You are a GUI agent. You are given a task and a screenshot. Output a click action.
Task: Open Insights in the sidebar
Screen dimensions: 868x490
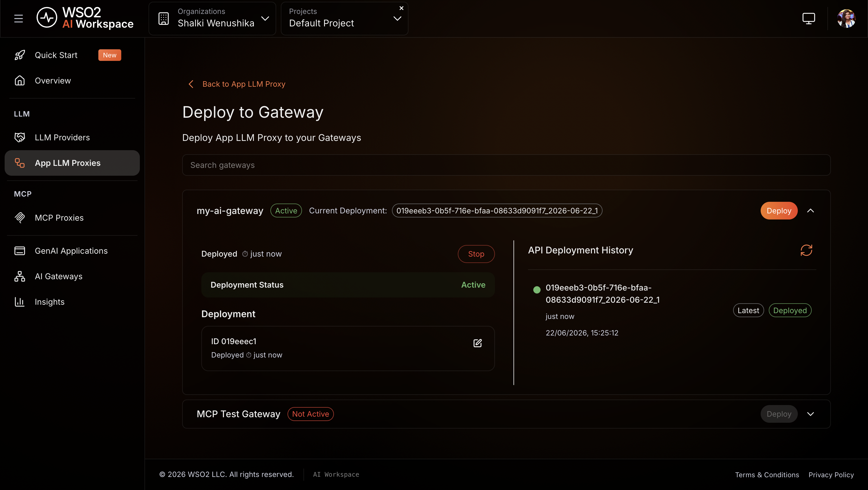[x=50, y=302]
